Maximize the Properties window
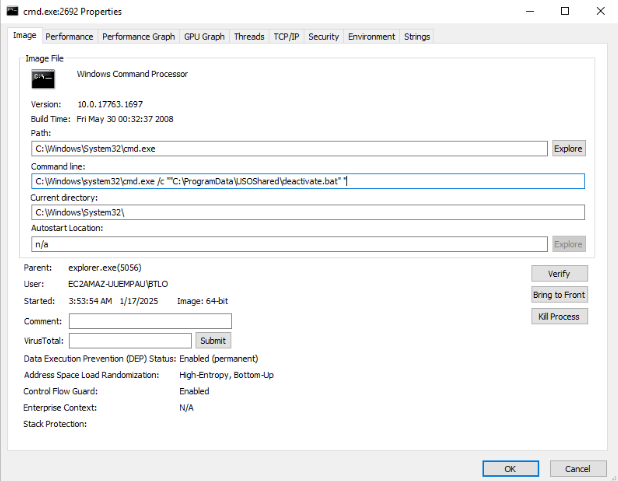Image resolution: width=618 pixels, height=481 pixels. pos(565,11)
